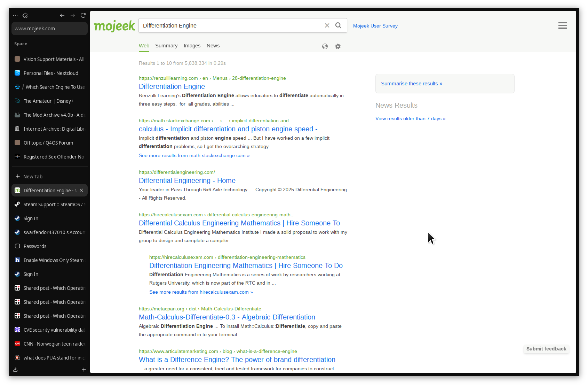Open the Mojeek hamburger menu

coord(562,25)
